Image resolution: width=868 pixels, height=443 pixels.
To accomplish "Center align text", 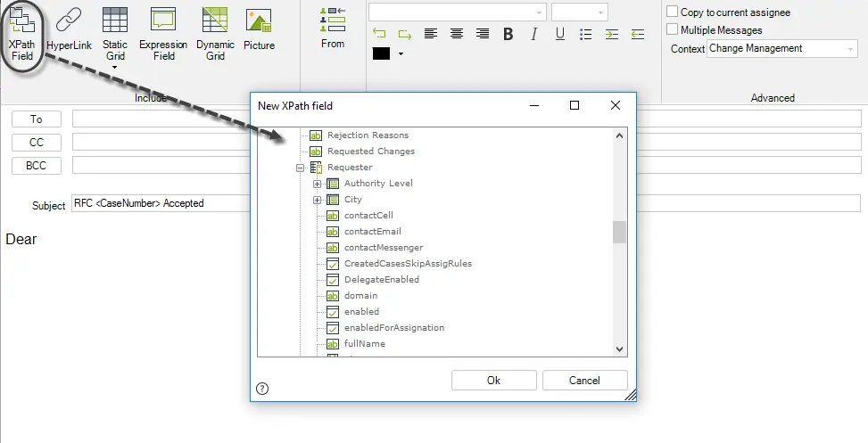I will (x=457, y=34).
